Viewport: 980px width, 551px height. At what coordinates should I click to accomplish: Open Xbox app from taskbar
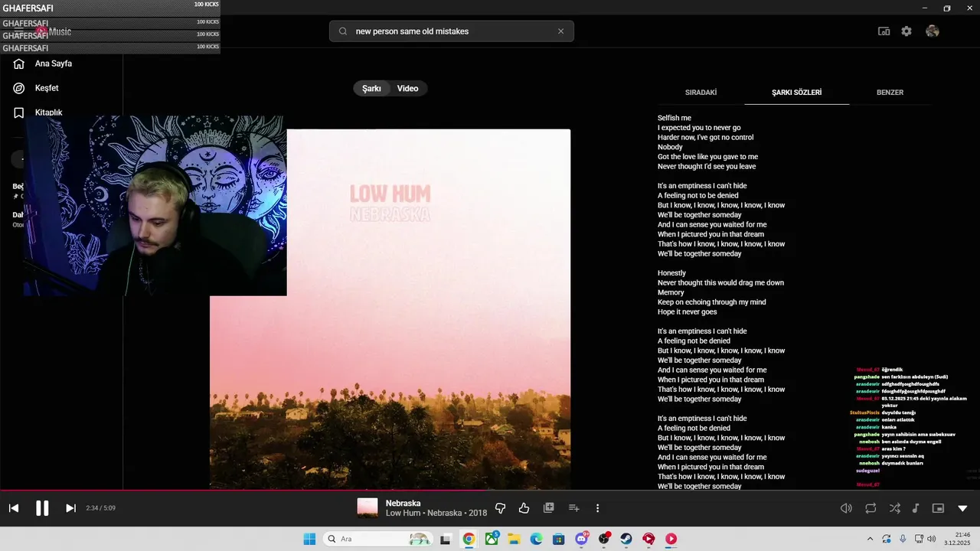(x=492, y=539)
